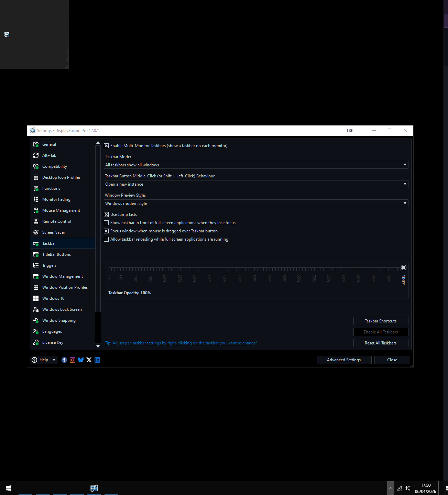Open the Help dropdown menu

point(44,360)
